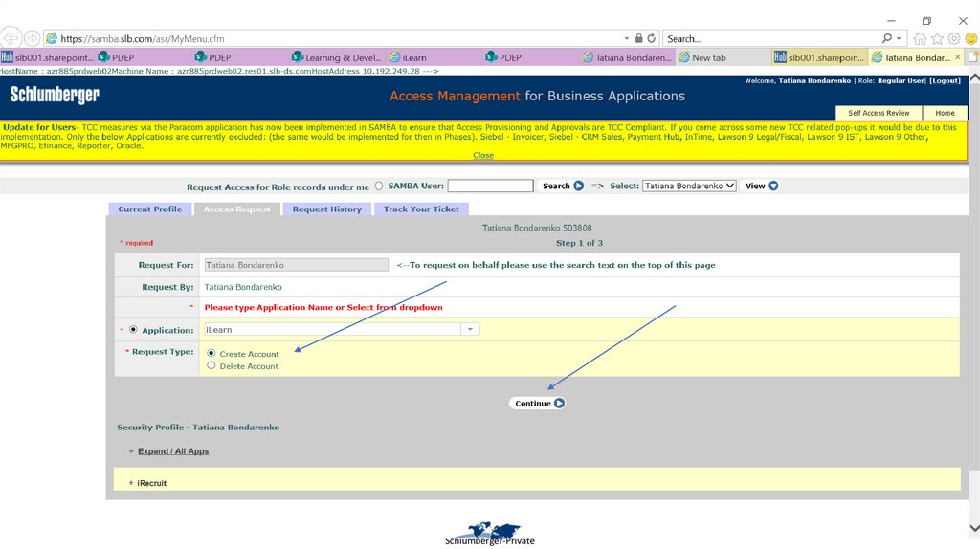Image resolution: width=980 pixels, height=549 pixels.
Task: Click the browser Forward arrow button
Action: (x=33, y=38)
